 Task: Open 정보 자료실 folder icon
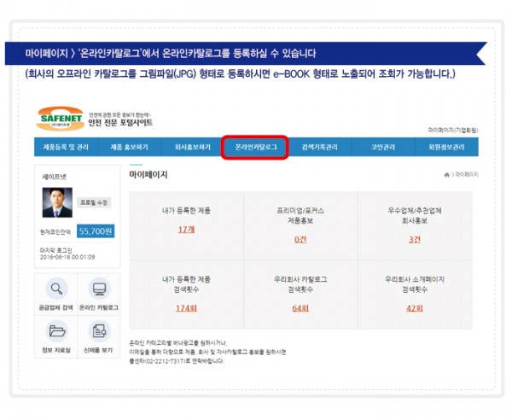click(x=56, y=331)
